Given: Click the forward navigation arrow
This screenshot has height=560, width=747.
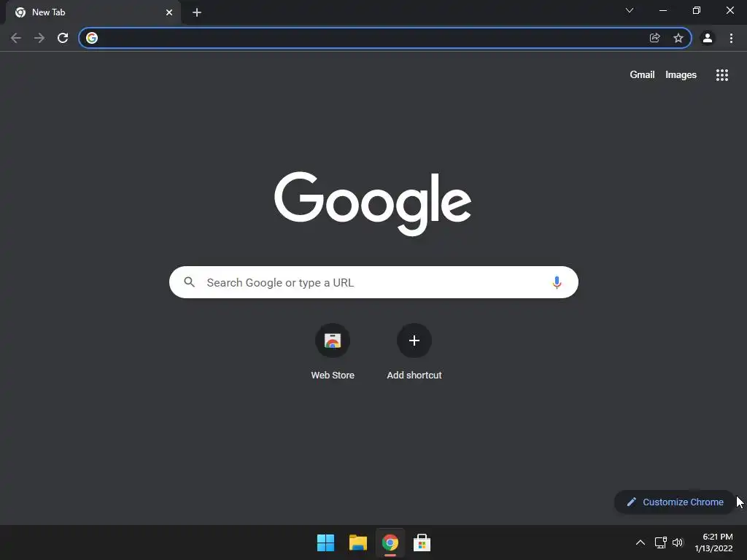Looking at the screenshot, I should (x=39, y=38).
